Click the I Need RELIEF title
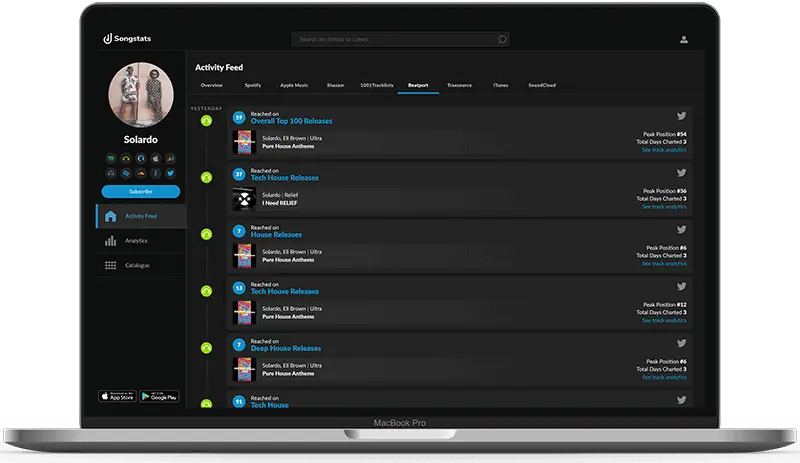This screenshot has height=463, width=800. point(280,203)
